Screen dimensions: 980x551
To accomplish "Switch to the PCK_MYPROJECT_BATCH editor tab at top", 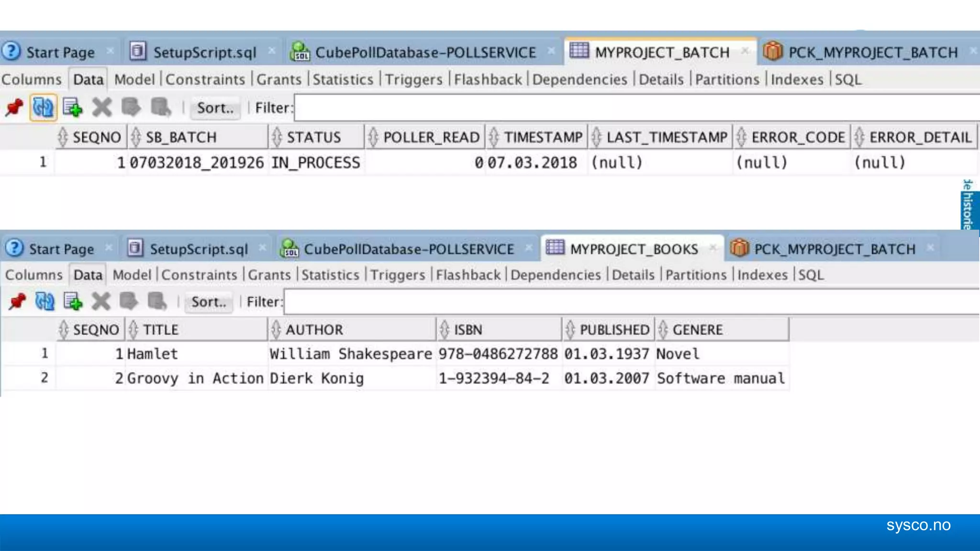I will [872, 52].
